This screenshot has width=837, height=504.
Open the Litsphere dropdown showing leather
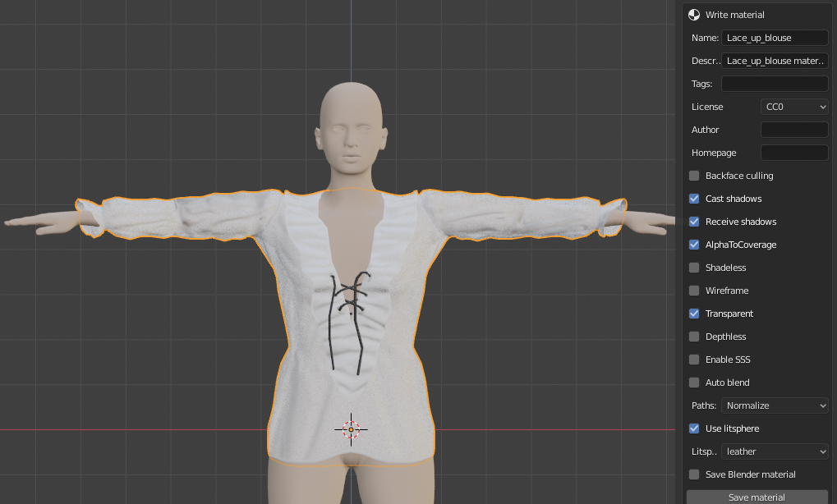[x=775, y=451]
